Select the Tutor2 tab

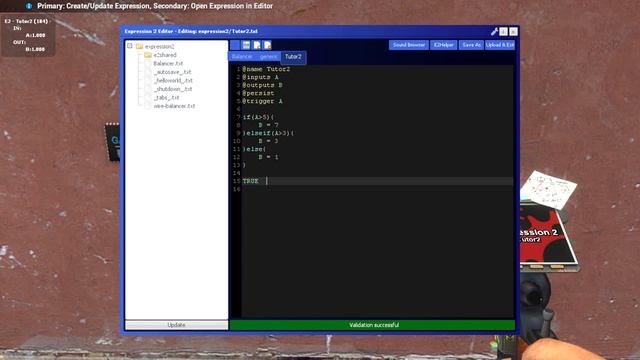pos(293,57)
